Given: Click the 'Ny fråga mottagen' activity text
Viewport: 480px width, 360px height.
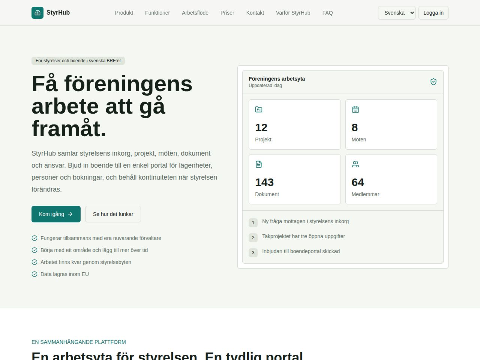Looking at the screenshot, I should (305, 221).
